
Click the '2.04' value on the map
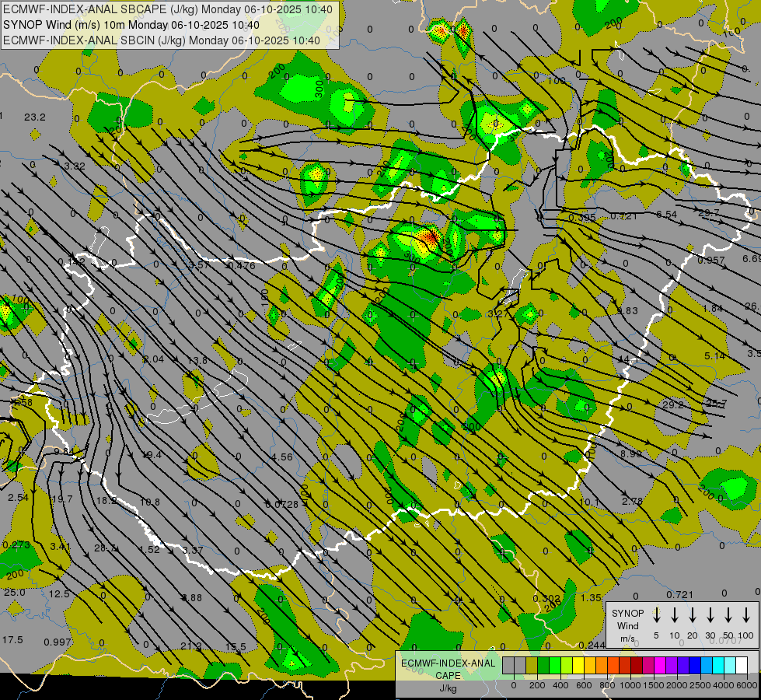pos(153,359)
